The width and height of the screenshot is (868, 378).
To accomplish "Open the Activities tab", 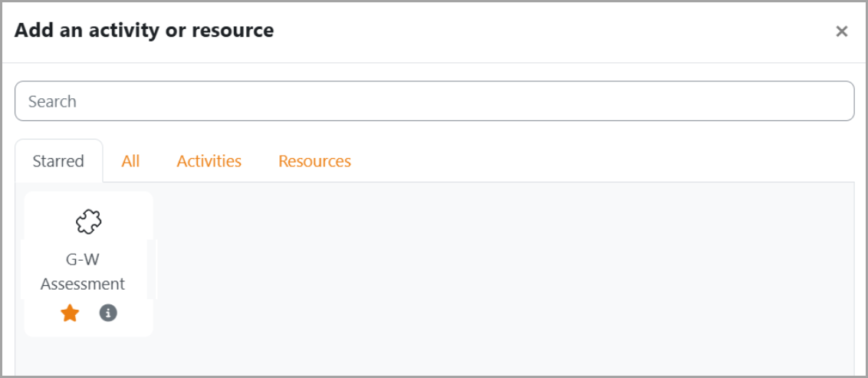I will point(209,161).
